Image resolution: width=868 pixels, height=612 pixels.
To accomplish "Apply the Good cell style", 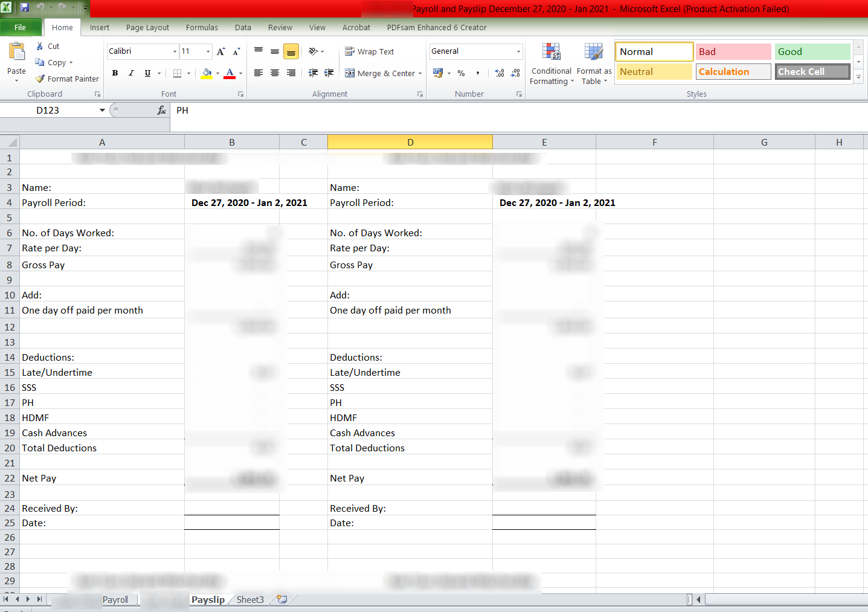I will coord(812,51).
